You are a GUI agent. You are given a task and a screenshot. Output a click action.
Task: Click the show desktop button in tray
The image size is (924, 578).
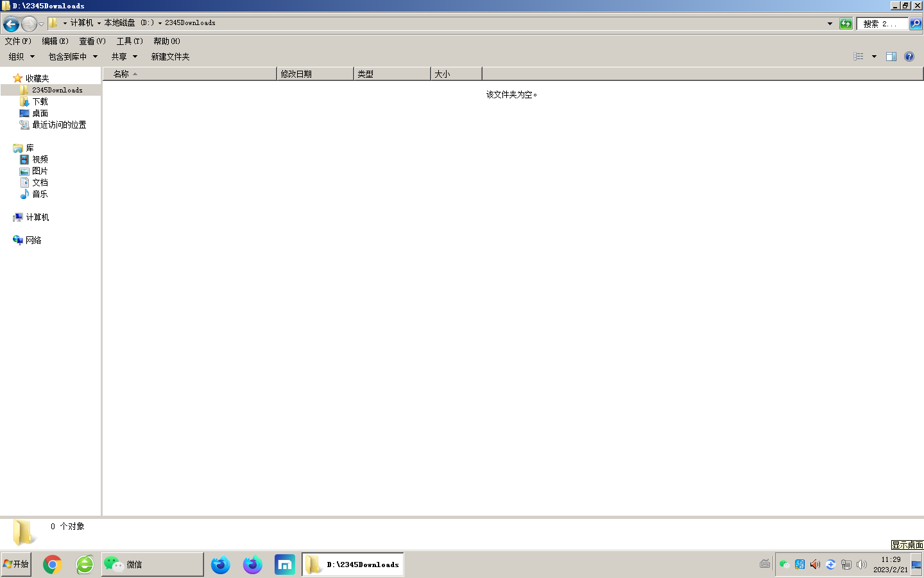tap(917, 565)
